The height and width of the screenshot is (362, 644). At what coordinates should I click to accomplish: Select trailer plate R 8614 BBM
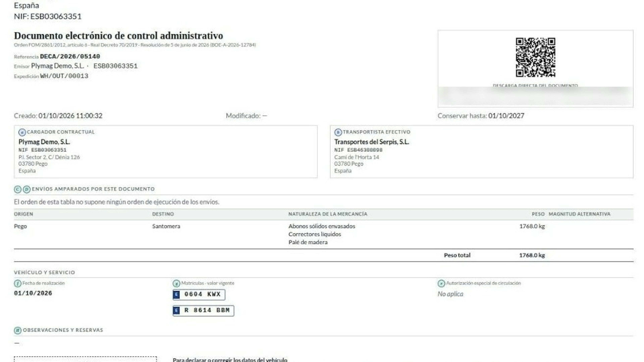(x=203, y=311)
